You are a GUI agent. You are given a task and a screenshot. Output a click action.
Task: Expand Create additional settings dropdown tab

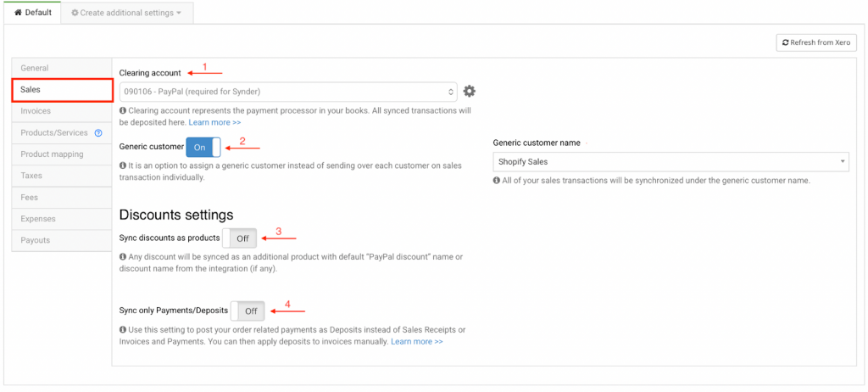click(126, 13)
